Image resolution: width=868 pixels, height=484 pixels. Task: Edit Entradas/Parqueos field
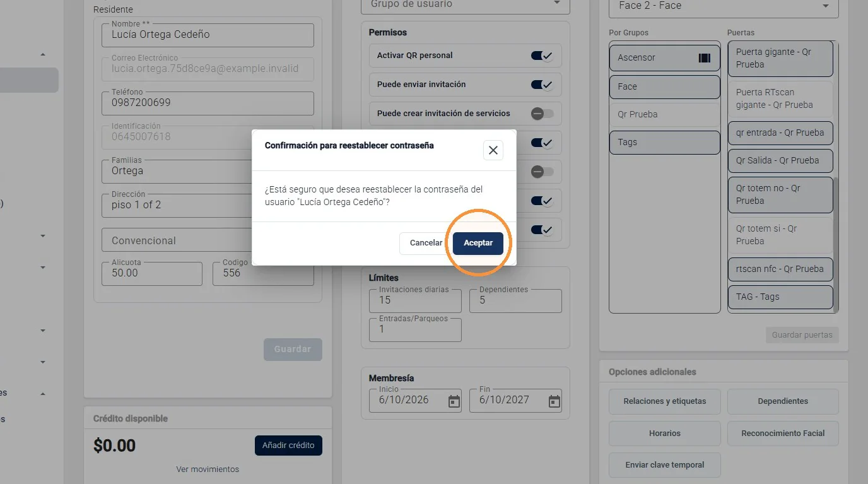click(x=415, y=330)
